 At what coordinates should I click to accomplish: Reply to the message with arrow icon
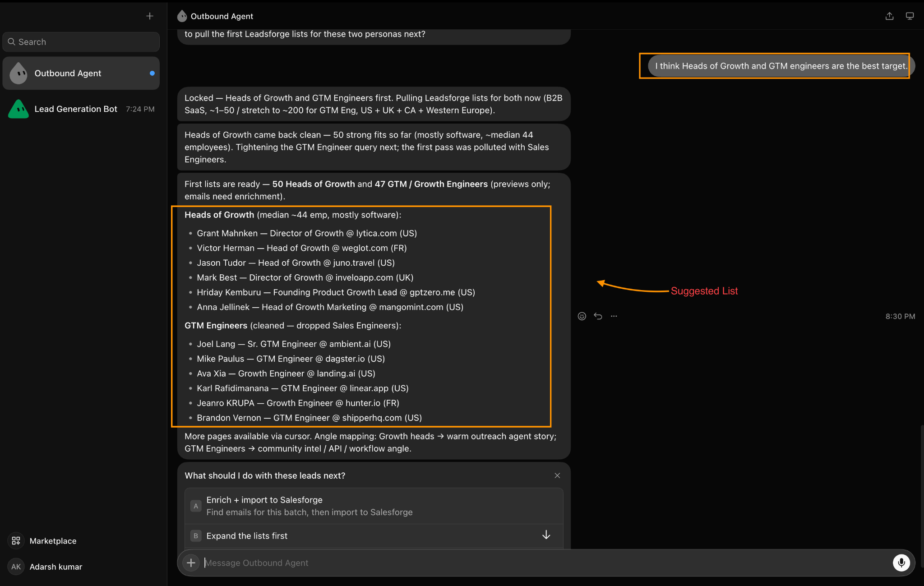coord(598,316)
